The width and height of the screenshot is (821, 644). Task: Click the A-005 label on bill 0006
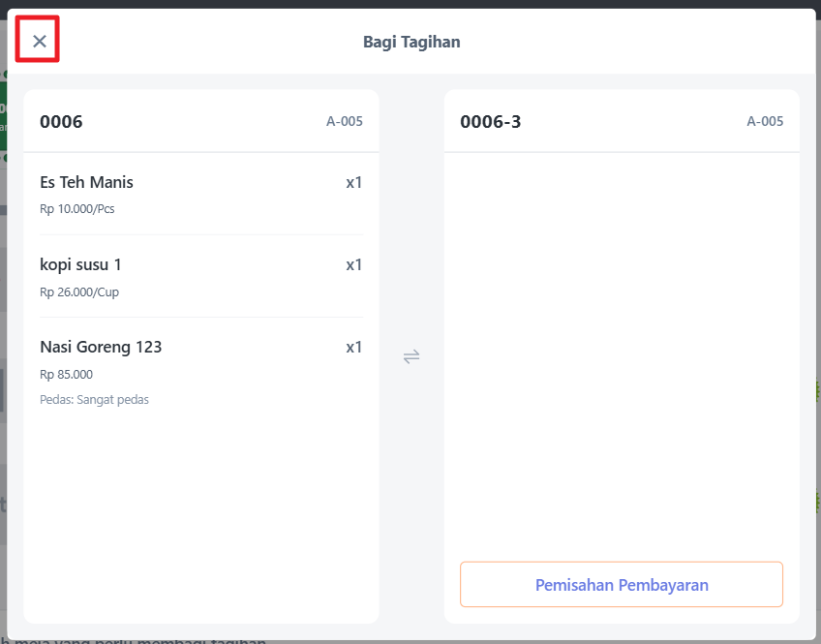(345, 122)
